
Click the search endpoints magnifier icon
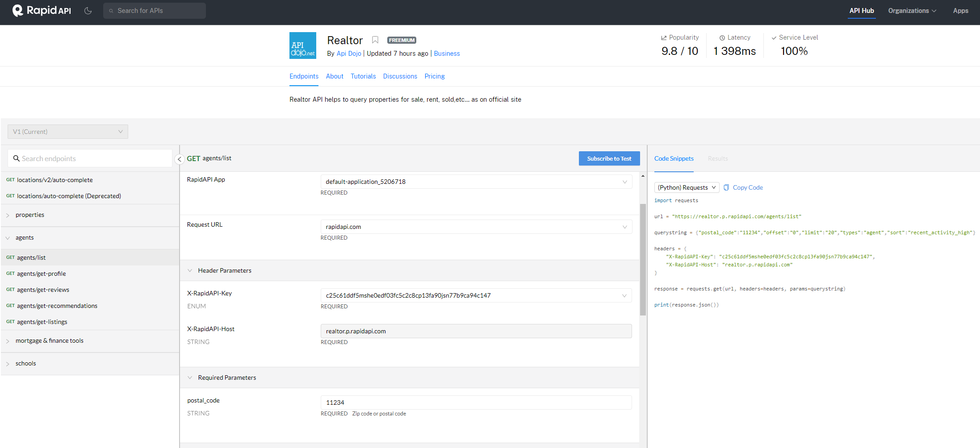pyautogui.click(x=17, y=158)
